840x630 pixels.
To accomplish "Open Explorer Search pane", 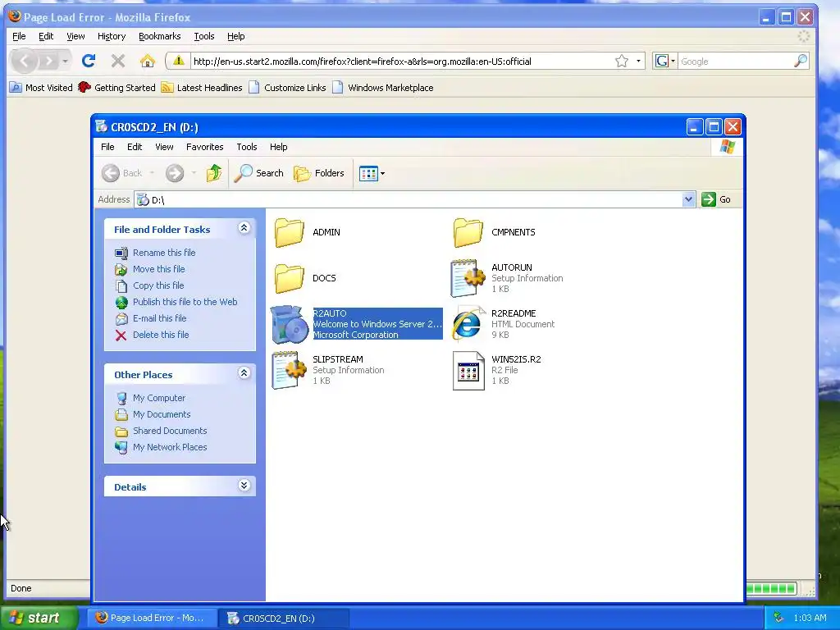I will 258,173.
